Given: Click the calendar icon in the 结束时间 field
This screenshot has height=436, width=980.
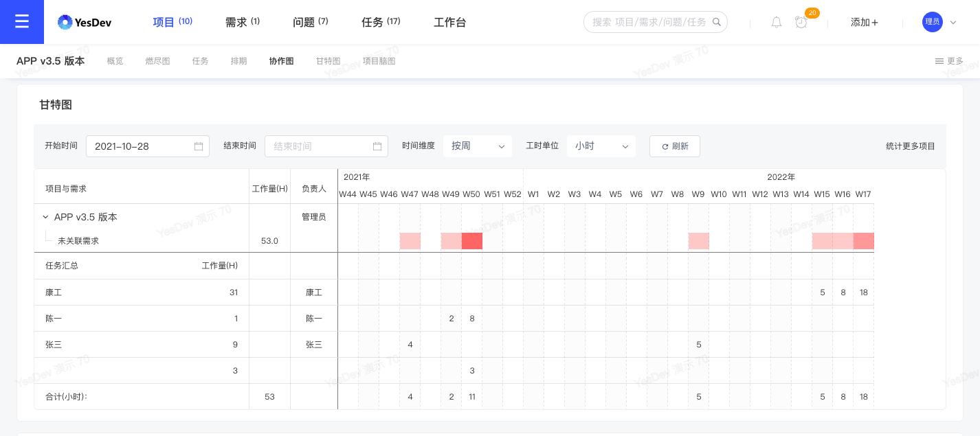Looking at the screenshot, I should point(377,146).
